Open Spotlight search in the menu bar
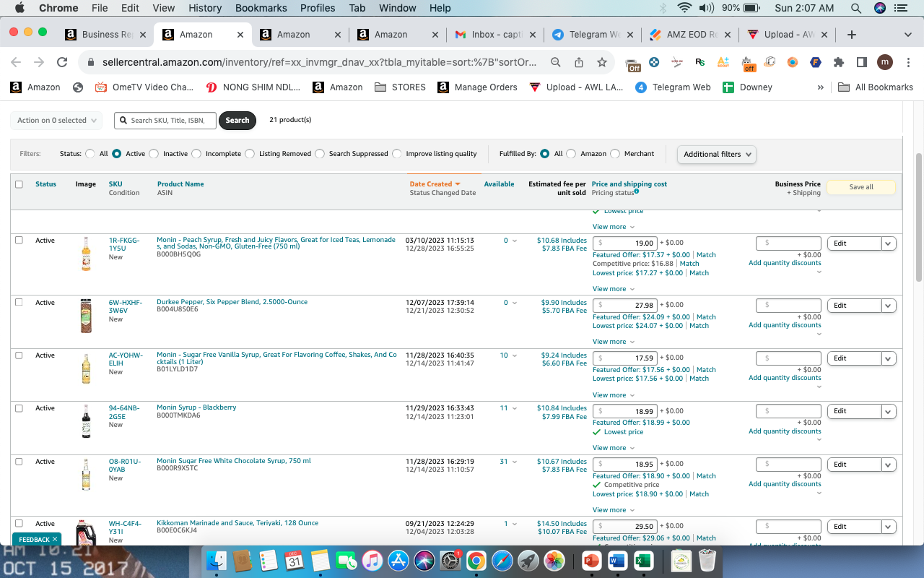 click(856, 8)
